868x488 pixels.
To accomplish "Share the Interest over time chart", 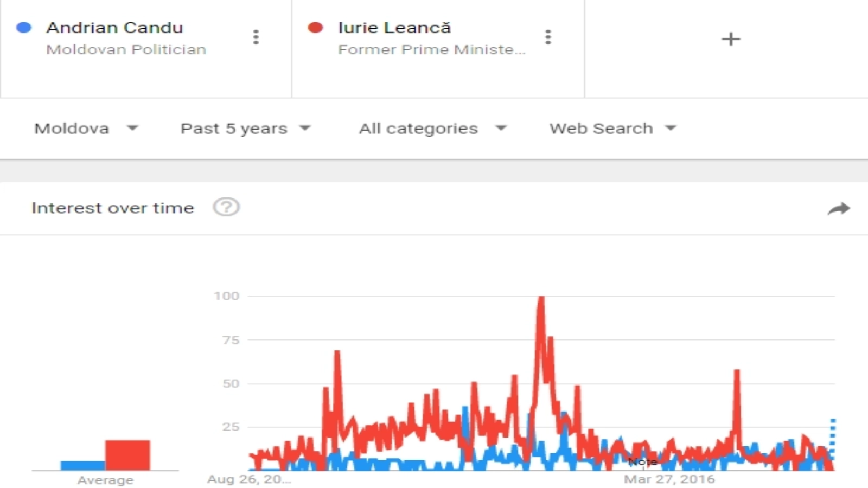I will click(839, 208).
